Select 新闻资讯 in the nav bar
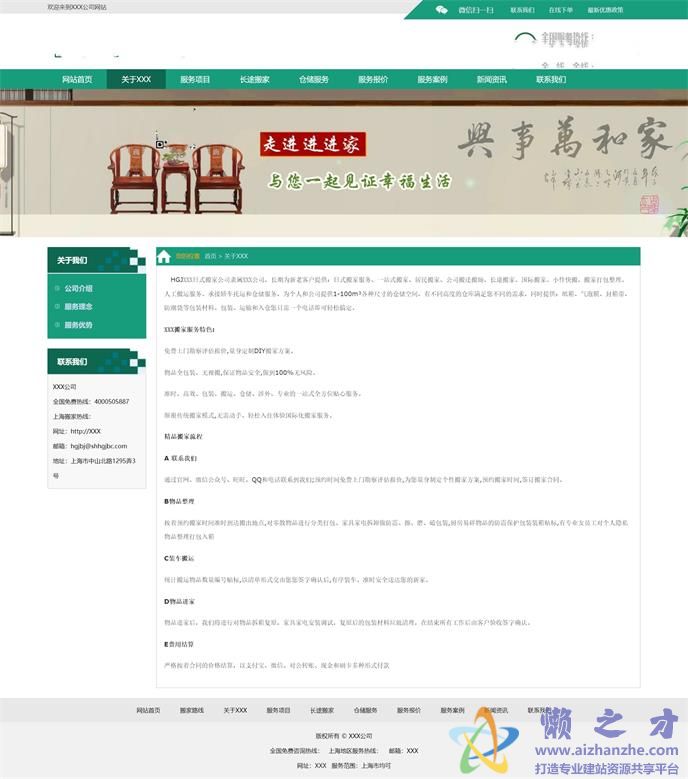 [491, 79]
